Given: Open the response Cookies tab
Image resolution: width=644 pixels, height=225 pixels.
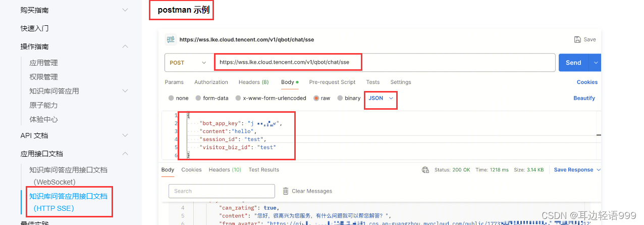Looking at the screenshot, I should pos(191,170).
